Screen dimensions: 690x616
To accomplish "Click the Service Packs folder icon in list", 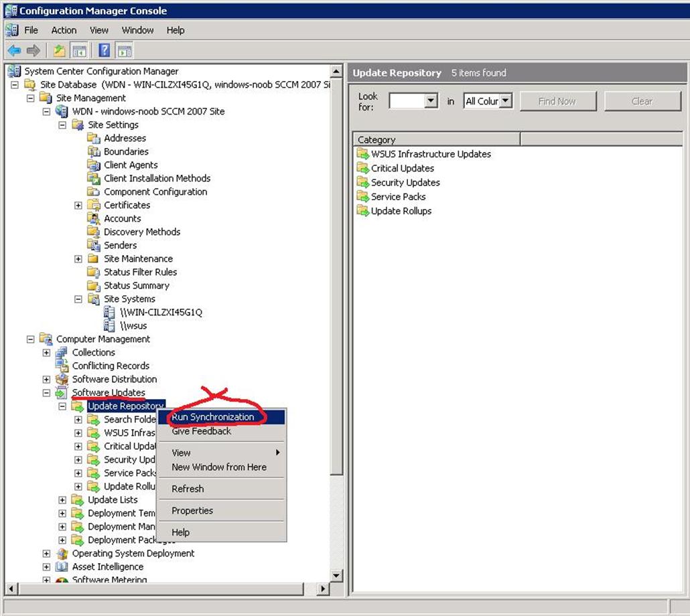I will (363, 197).
